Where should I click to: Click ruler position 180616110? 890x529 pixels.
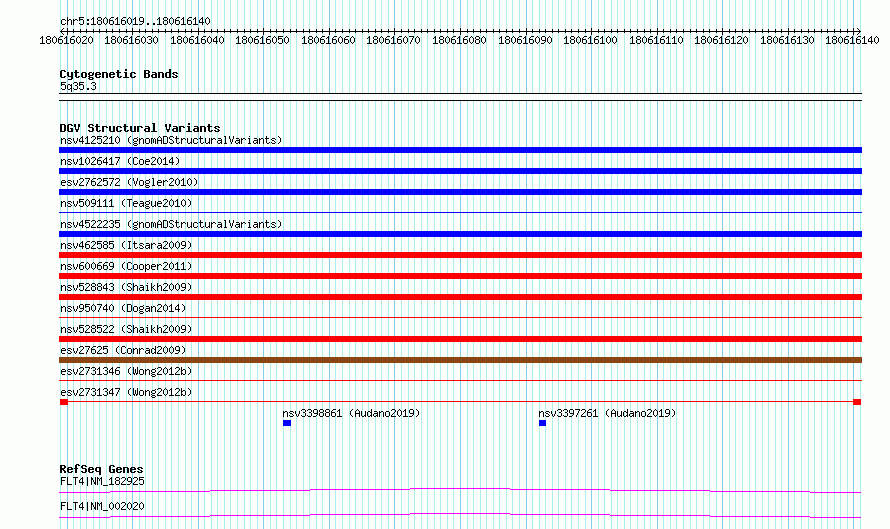[x=657, y=40]
